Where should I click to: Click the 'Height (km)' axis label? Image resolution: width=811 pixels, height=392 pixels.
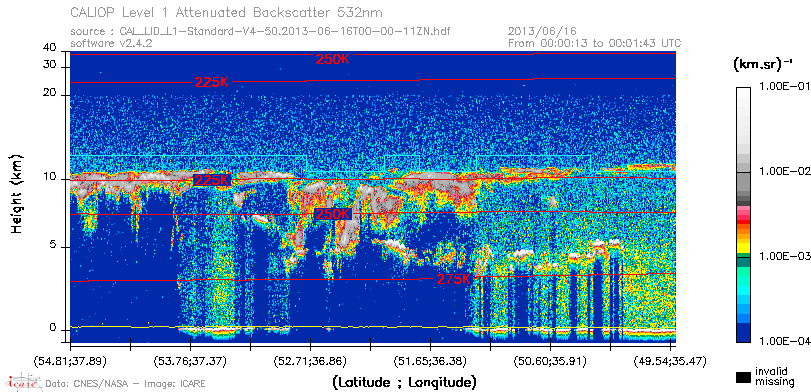[17, 193]
